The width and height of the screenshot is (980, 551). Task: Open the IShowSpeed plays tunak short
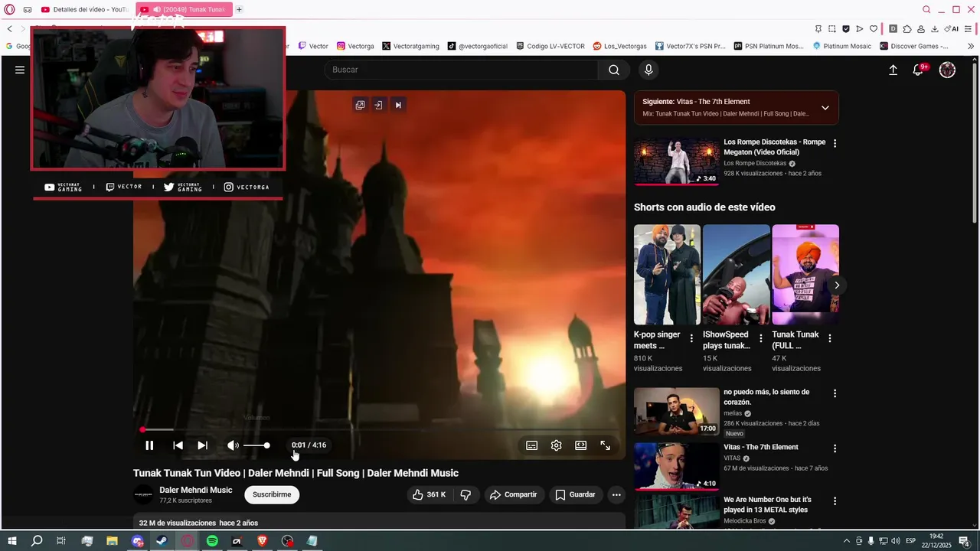tap(737, 274)
